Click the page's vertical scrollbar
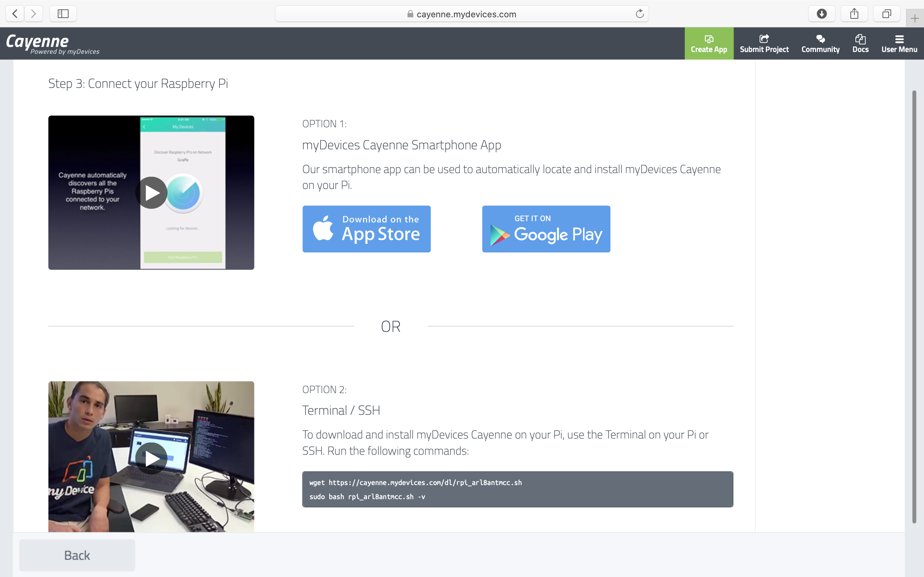This screenshot has width=924, height=577. tap(914, 305)
